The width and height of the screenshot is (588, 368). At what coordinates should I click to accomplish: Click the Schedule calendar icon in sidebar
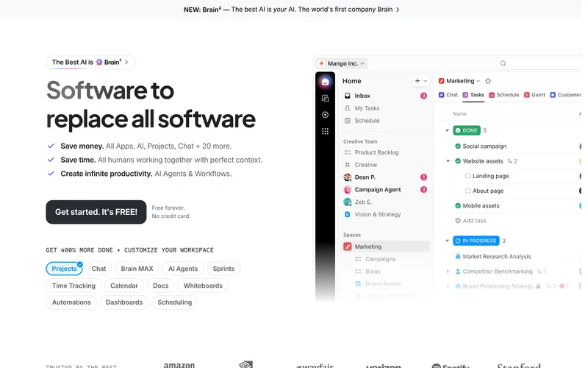(x=348, y=121)
